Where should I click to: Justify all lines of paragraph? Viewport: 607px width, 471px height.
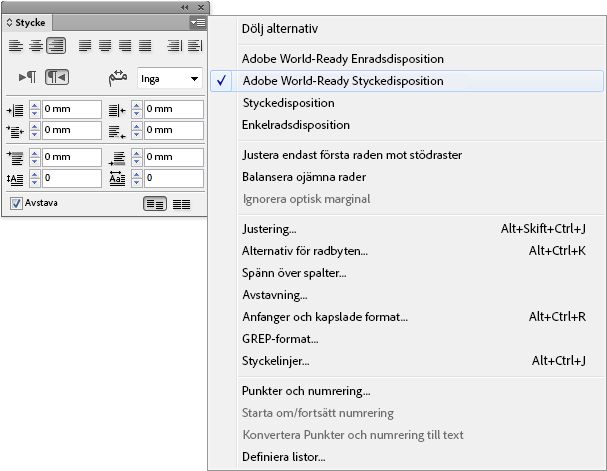click(145, 46)
